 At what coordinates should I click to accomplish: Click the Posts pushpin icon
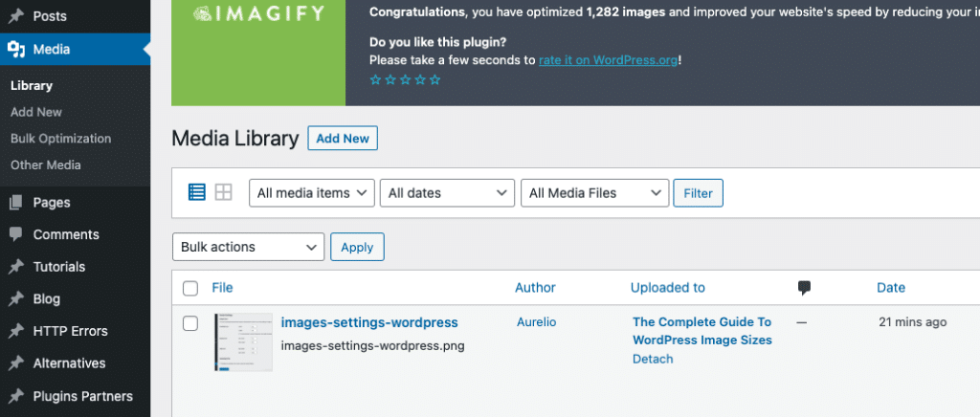(16, 17)
